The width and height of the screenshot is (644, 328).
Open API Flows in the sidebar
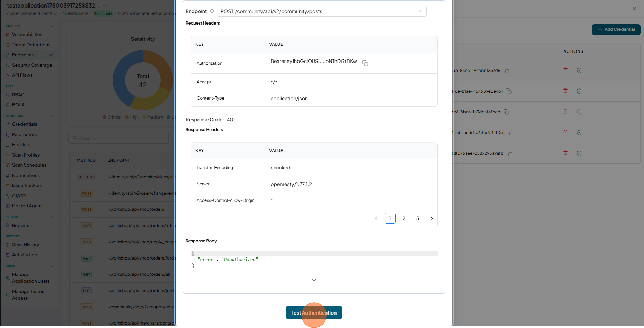[x=22, y=75]
